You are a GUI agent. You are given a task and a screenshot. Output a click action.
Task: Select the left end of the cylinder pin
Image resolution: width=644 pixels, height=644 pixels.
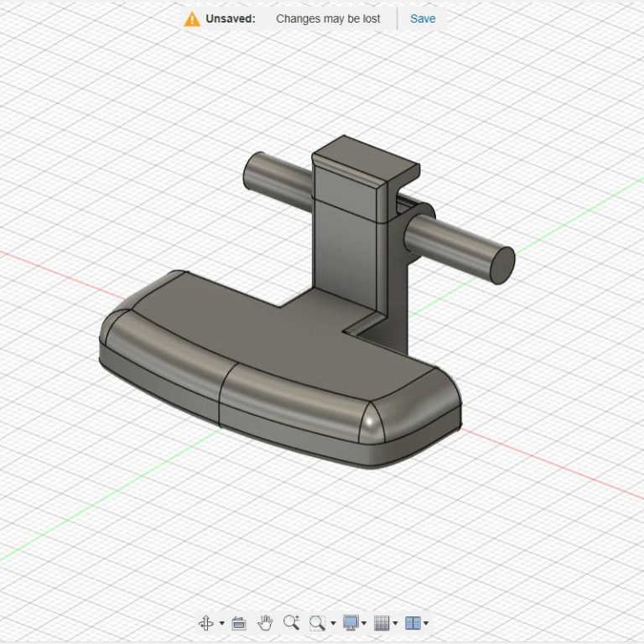click(x=250, y=172)
